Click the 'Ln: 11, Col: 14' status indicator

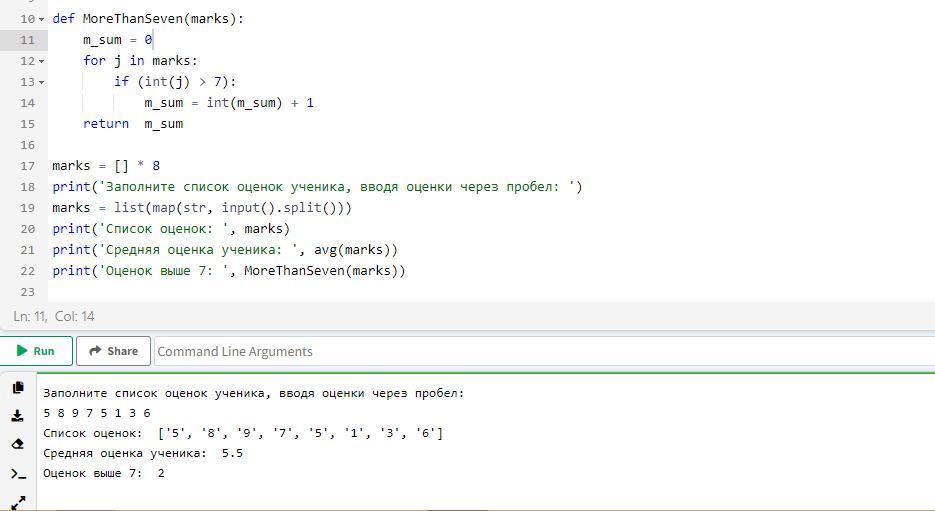(54, 316)
